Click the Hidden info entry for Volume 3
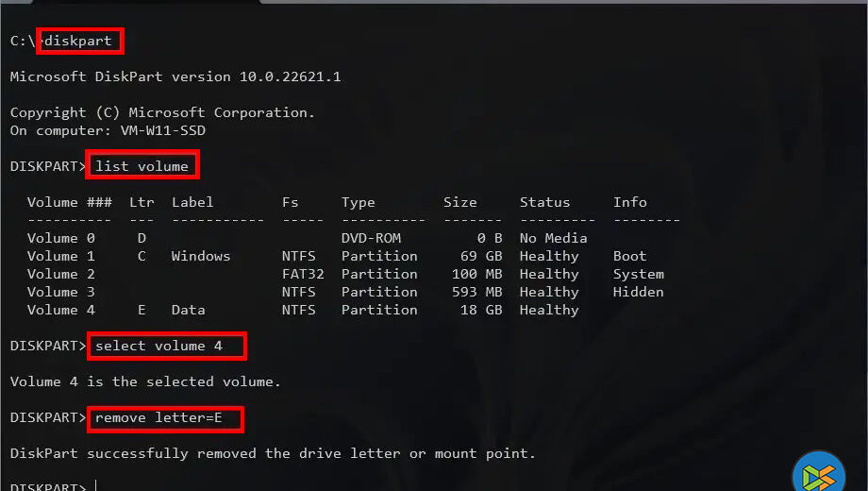This screenshot has height=491, width=868. (638, 292)
